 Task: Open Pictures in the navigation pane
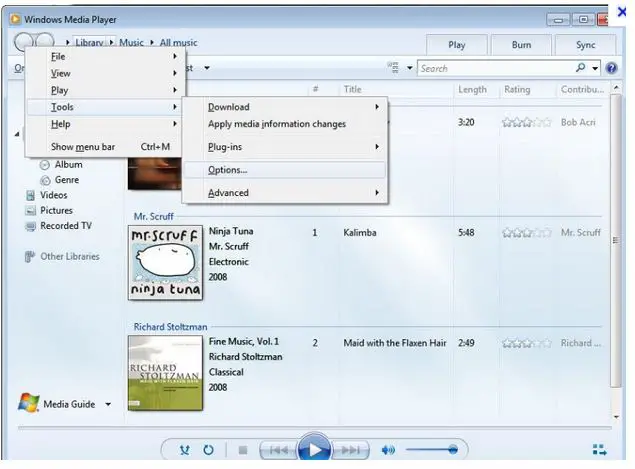(x=56, y=211)
